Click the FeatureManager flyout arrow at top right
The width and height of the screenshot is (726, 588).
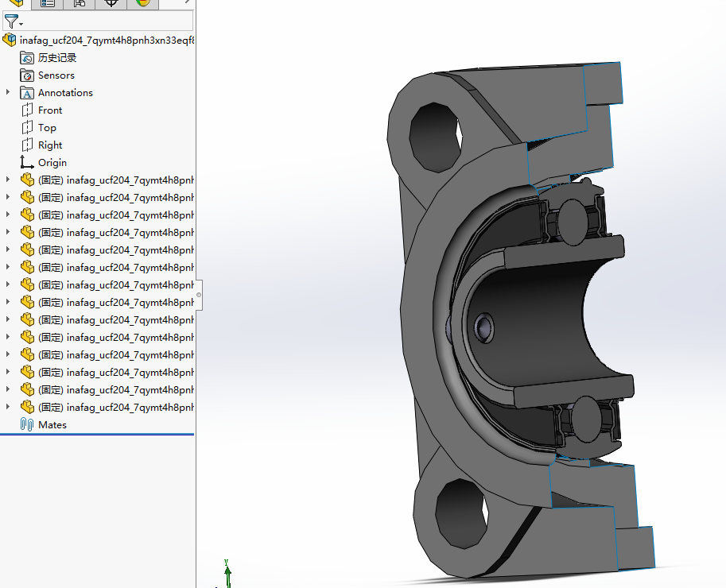[x=187, y=4]
